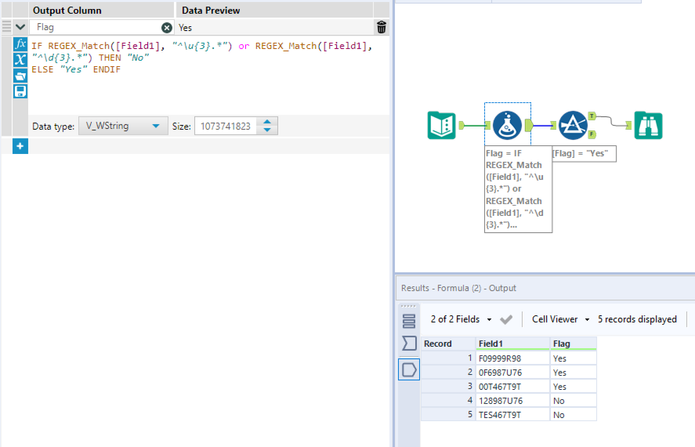Show results messages list icon
The image size is (695, 447).
[409, 321]
